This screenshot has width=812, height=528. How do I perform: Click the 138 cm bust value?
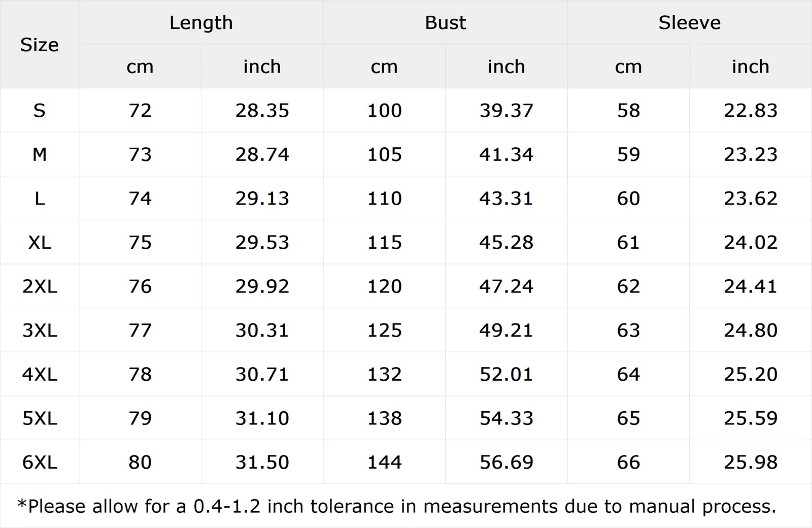384,419
